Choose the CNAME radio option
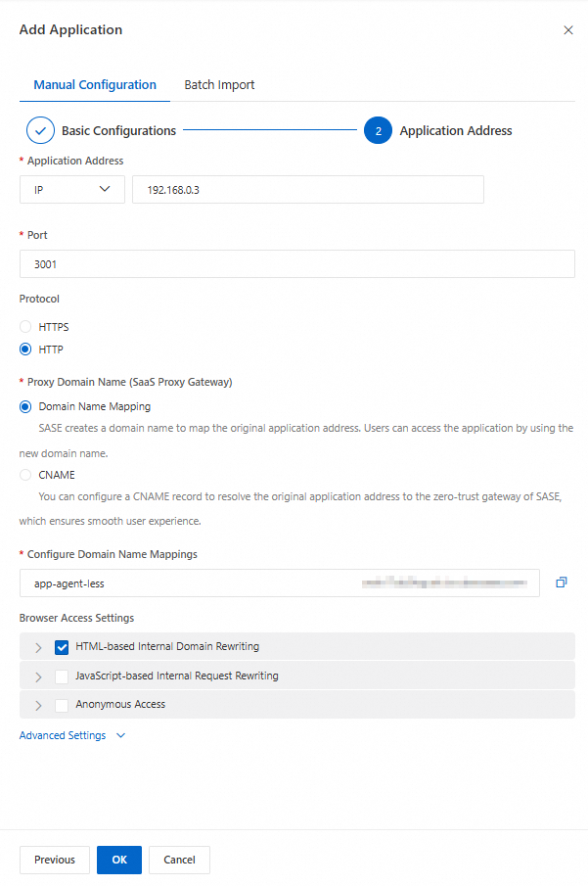 [25, 475]
